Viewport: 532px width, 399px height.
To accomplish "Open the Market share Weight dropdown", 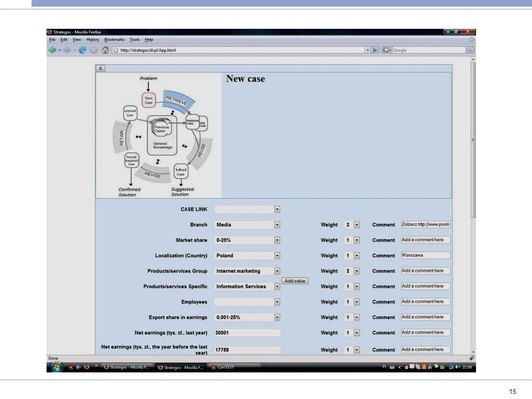I will click(356, 240).
